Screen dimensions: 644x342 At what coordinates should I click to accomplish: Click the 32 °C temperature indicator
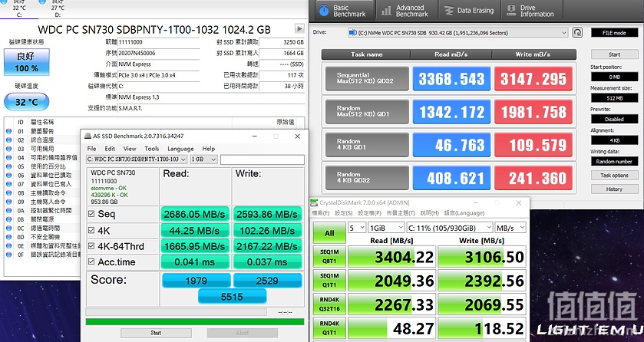27,102
